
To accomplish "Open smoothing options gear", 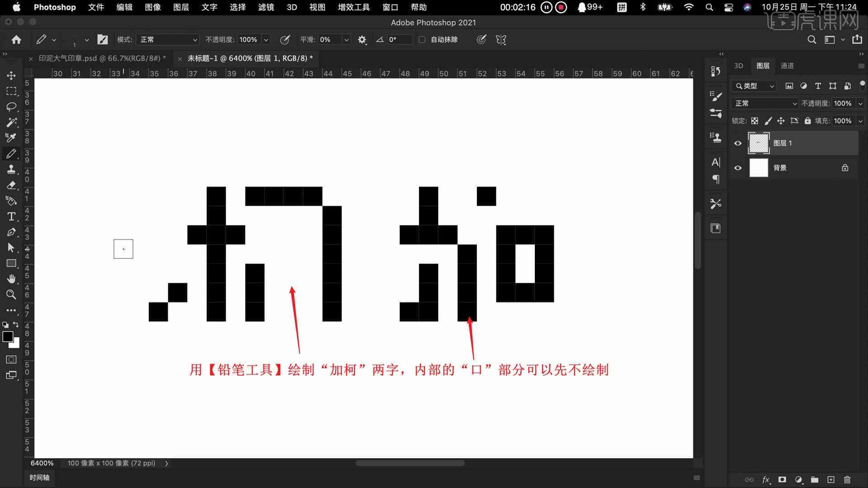I will [362, 40].
